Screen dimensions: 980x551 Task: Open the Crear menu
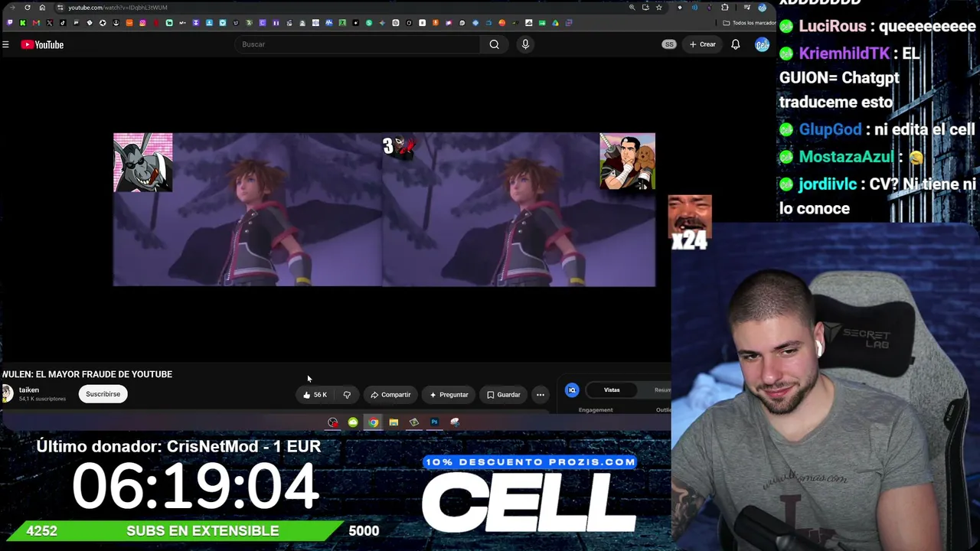click(702, 44)
